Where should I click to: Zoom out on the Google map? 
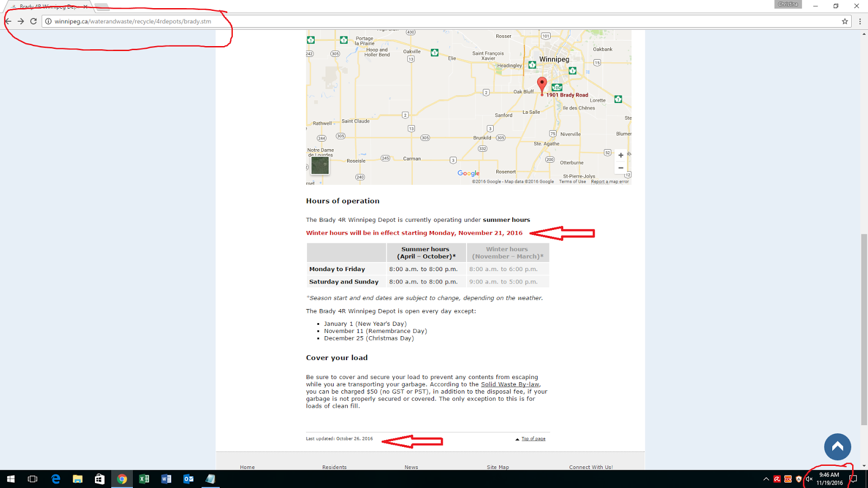621,168
